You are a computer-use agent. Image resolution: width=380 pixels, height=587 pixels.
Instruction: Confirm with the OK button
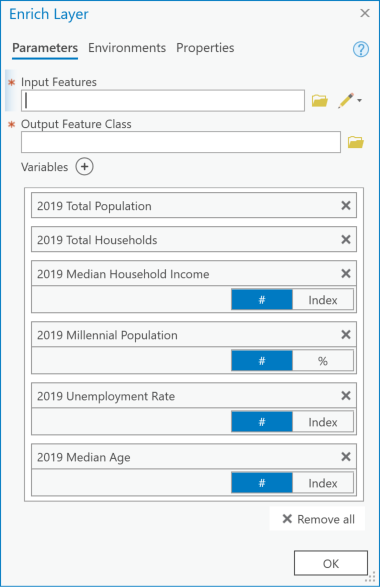tap(331, 563)
